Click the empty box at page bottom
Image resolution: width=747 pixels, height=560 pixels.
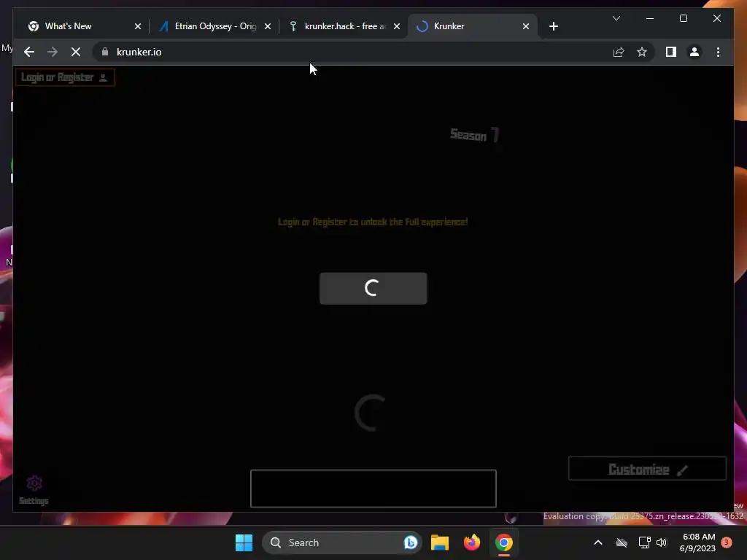pos(373,489)
